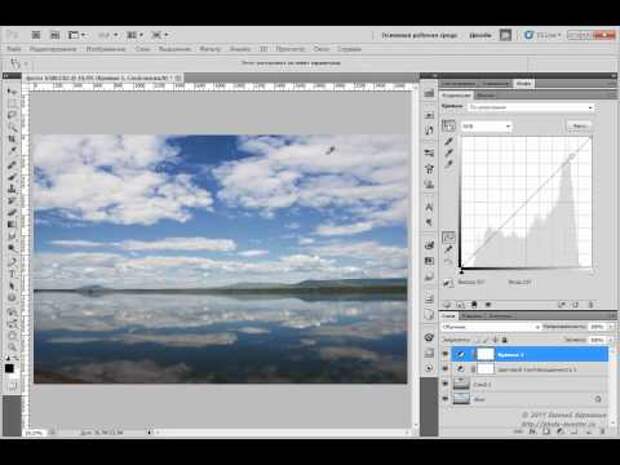This screenshot has width=620, height=465.
Task: Toggle lock transparent pixels in Layers panel
Action: 477,340
